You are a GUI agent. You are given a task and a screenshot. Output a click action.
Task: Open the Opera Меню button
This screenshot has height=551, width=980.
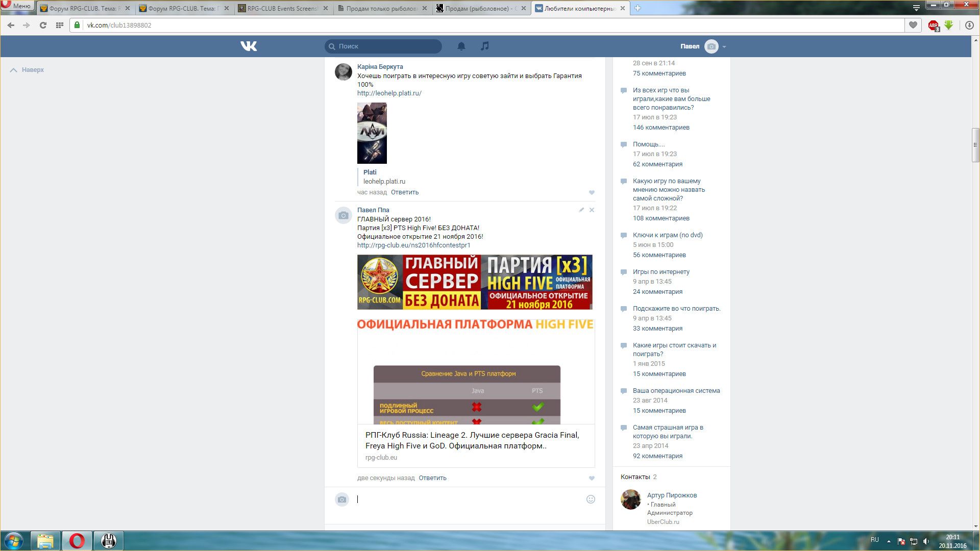pos(17,6)
